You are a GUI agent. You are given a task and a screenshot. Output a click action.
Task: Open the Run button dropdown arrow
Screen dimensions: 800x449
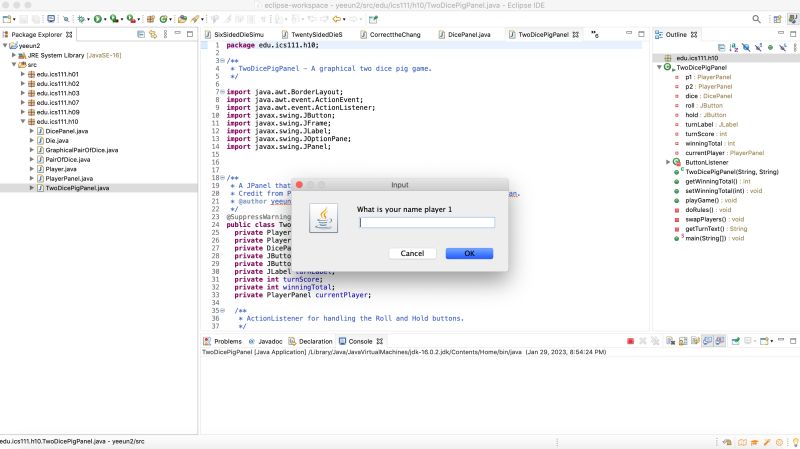point(105,19)
